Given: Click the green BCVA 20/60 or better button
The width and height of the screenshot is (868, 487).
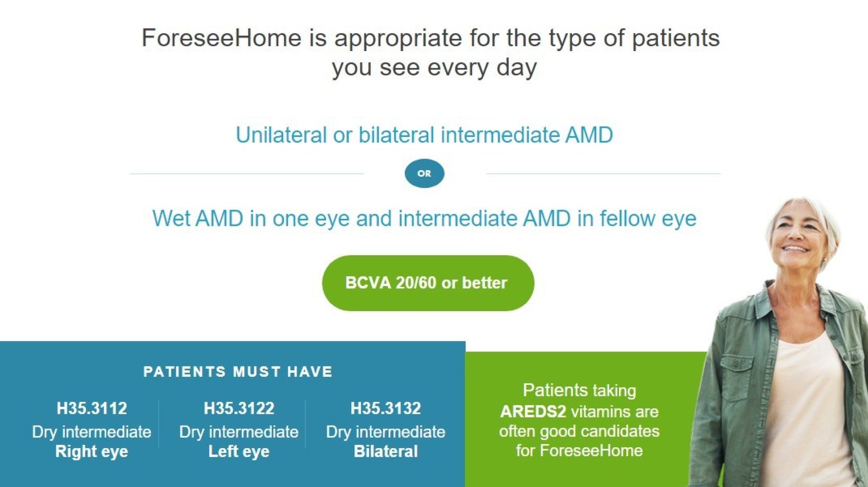Looking at the screenshot, I should click(428, 283).
